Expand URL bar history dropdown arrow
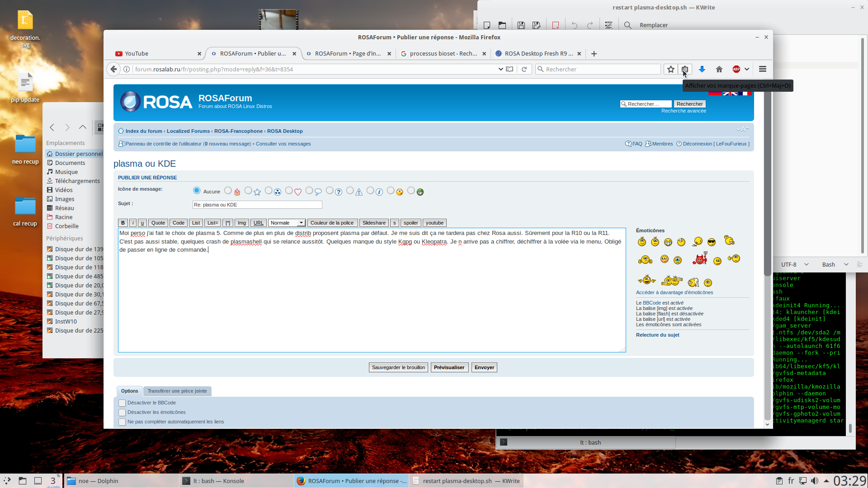 [x=500, y=69]
